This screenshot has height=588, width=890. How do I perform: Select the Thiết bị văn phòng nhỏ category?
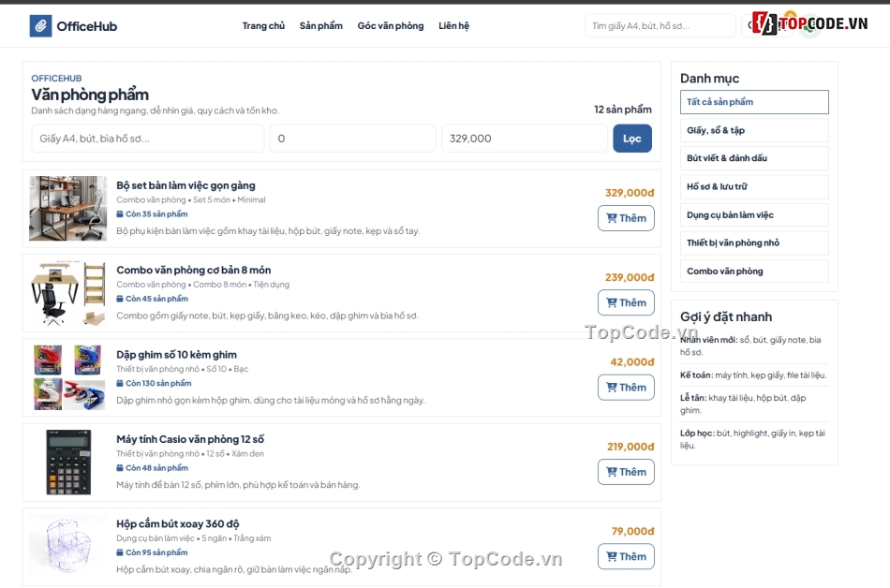point(754,243)
